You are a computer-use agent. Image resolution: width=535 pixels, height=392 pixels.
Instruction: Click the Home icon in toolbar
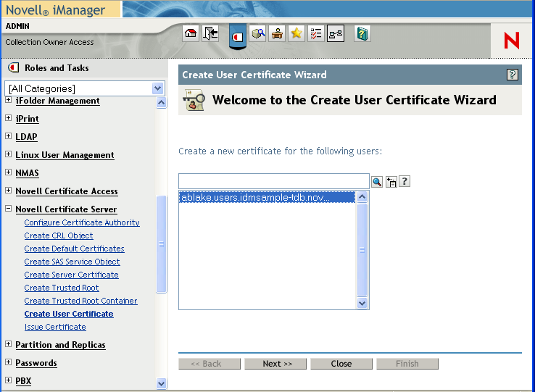click(191, 33)
